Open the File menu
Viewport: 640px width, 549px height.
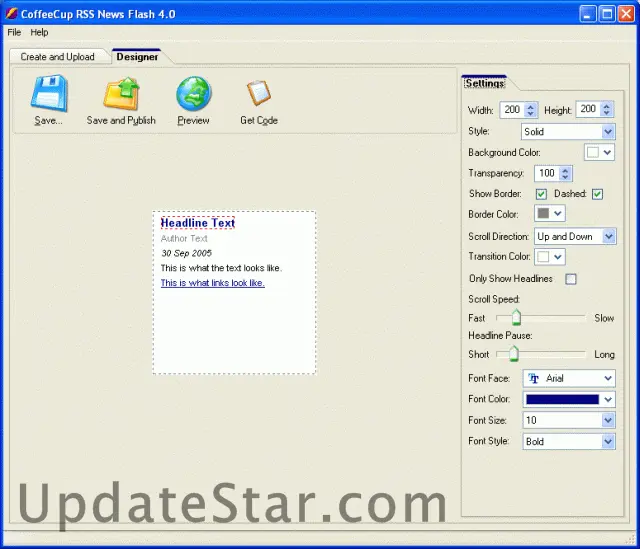[14, 33]
